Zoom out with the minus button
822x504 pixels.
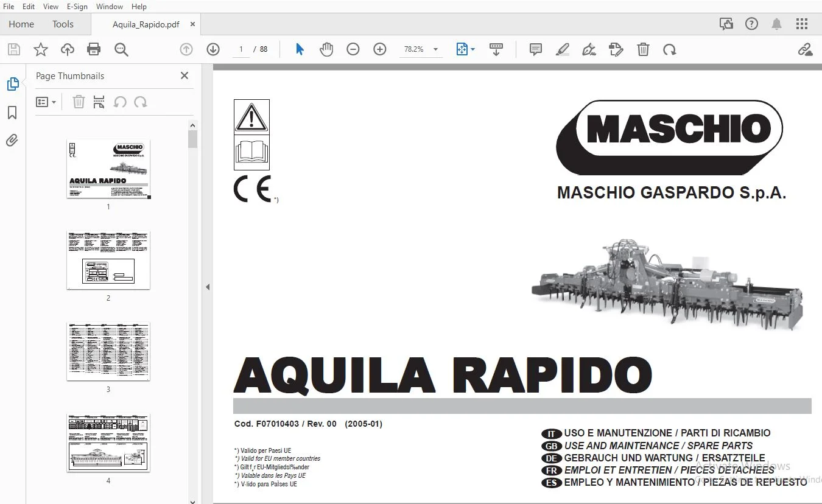(353, 49)
